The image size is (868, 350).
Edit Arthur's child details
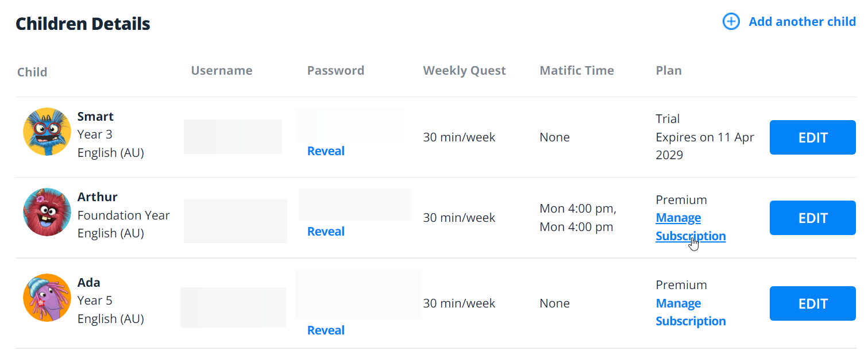click(x=812, y=218)
